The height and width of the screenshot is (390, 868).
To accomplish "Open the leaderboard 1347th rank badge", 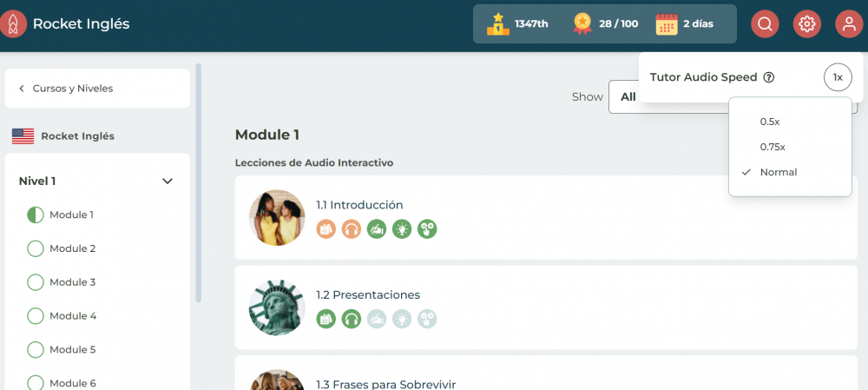I will point(517,23).
